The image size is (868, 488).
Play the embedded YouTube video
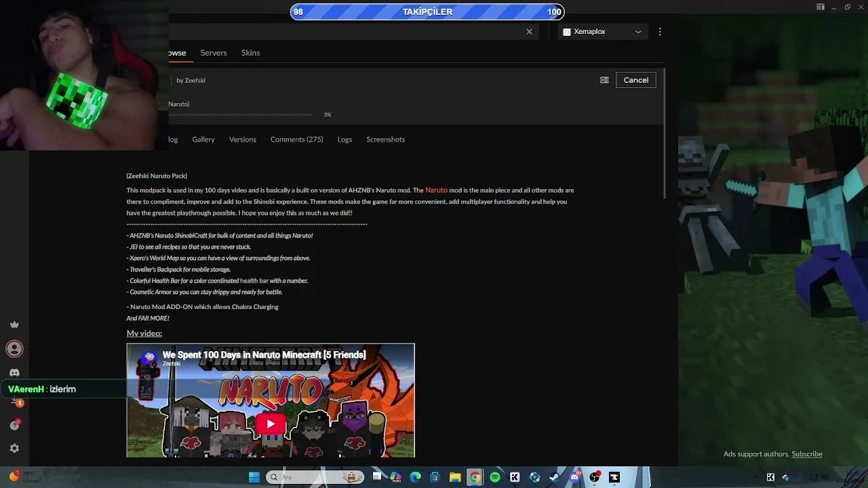pos(271,424)
